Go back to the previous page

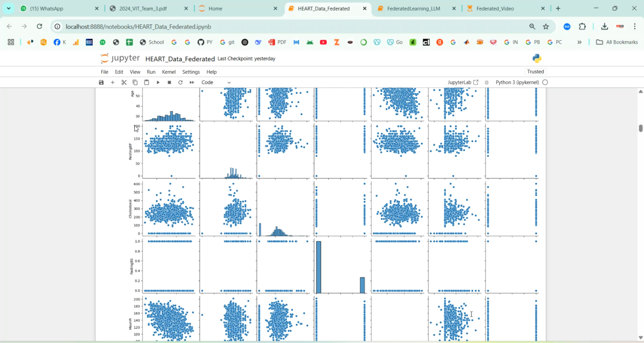[x=9, y=27]
